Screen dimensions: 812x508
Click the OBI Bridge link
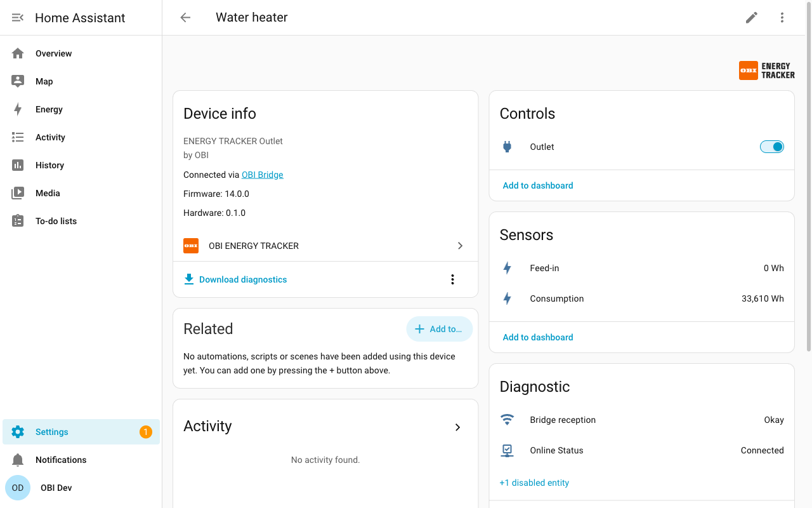[263, 175]
